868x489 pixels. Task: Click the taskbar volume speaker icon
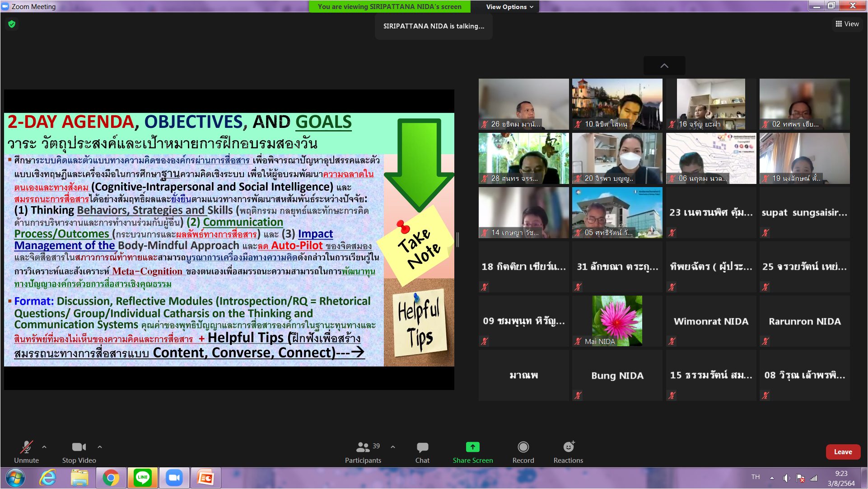click(x=786, y=478)
